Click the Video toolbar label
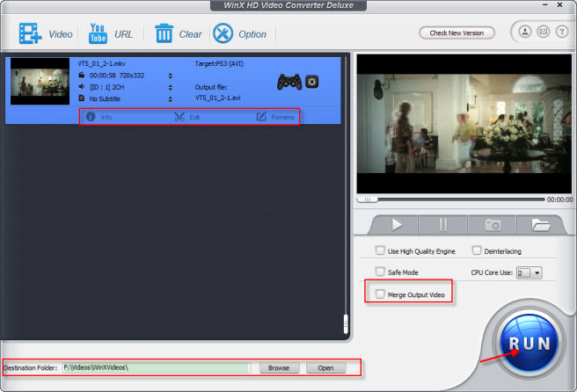This screenshot has width=577, height=392. (61, 34)
